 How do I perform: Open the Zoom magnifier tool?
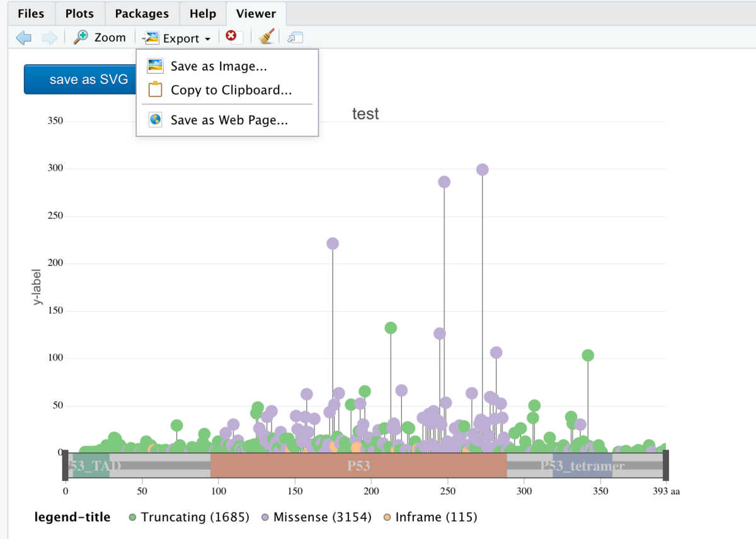pos(100,38)
